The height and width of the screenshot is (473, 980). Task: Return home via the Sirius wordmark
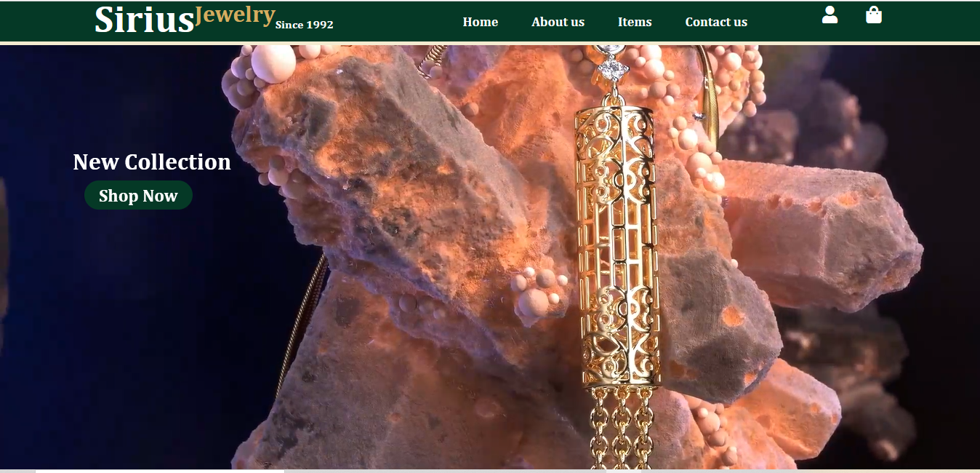point(142,20)
